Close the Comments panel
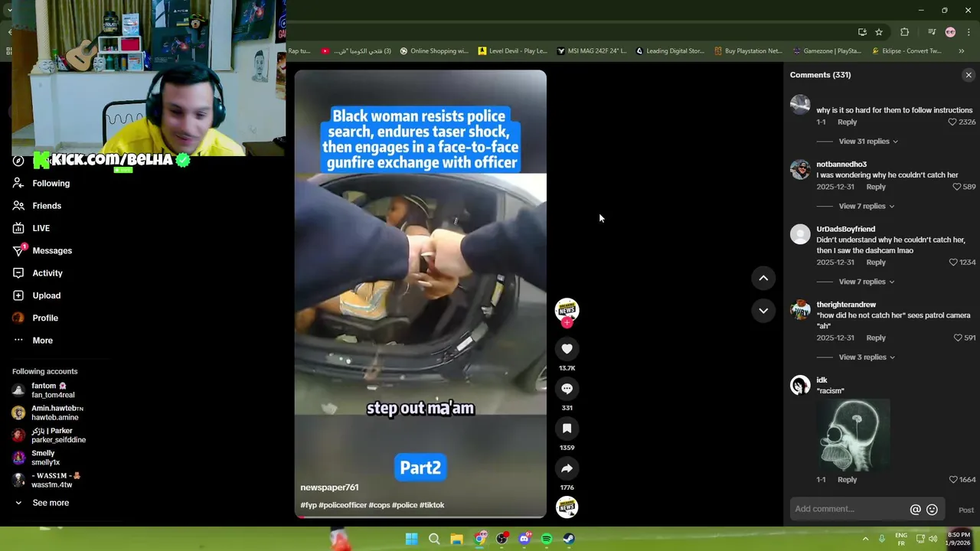This screenshot has width=980, height=551. coord(969,75)
